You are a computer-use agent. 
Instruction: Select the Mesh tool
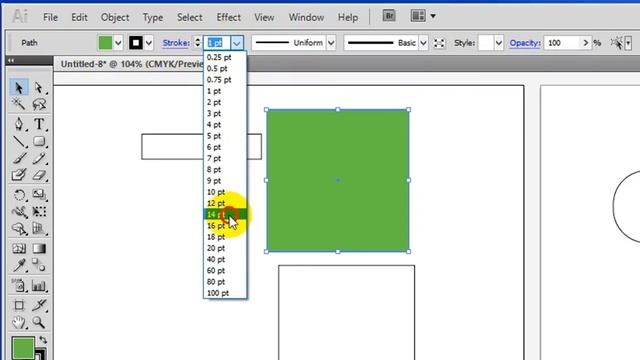(x=19, y=248)
